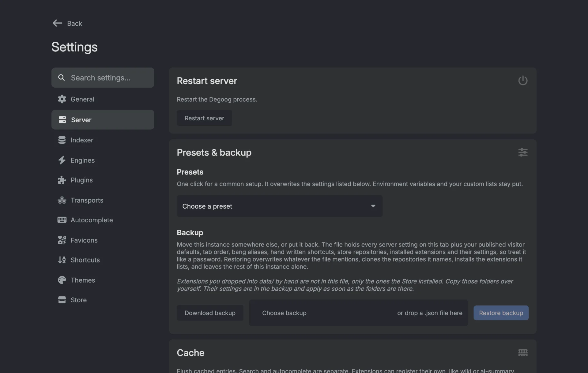Click the General gear icon
The height and width of the screenshot is (373, 588).
(x=62, y=99)
